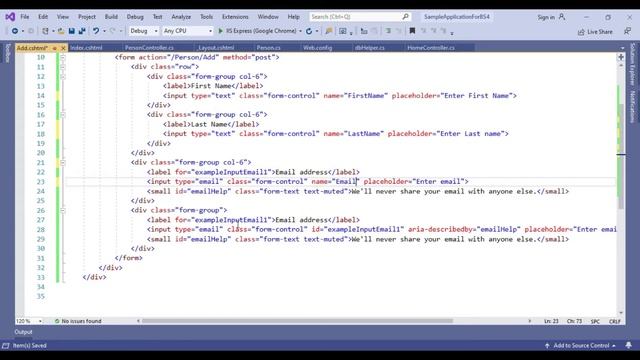Collapse the div on line 21
The height and width of the screenshot is (360, 640).
pyautogui.click(x=63, y=162)
